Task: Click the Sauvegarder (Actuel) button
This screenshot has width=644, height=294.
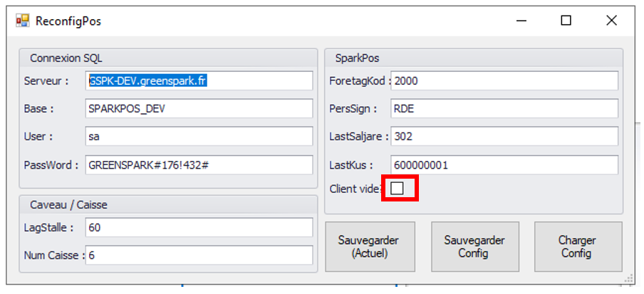Action: (368, 246)
